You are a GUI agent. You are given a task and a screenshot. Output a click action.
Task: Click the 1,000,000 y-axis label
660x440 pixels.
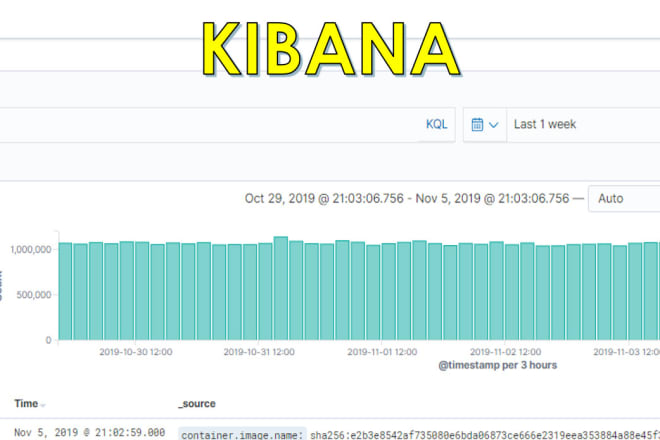point(31,250)
